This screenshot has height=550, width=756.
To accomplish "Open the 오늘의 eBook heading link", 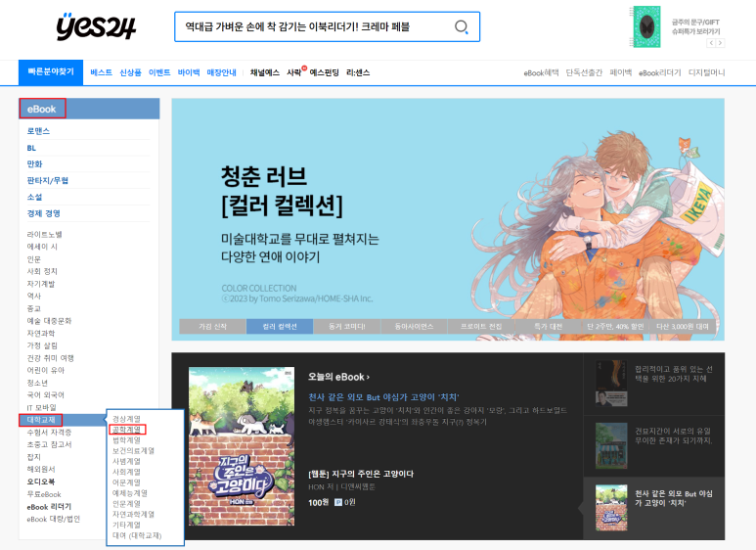I will tap(339, 377).
